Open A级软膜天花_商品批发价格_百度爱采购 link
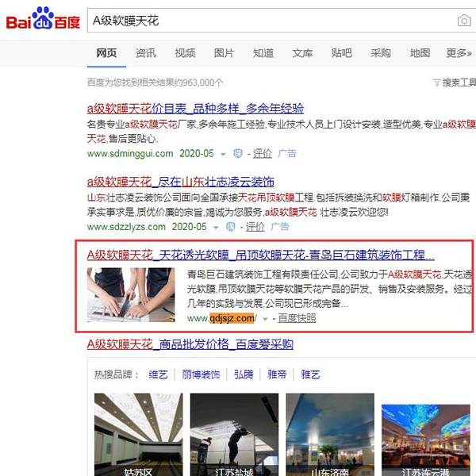This screenshot has height=476, width=476. tap(190, 344)
